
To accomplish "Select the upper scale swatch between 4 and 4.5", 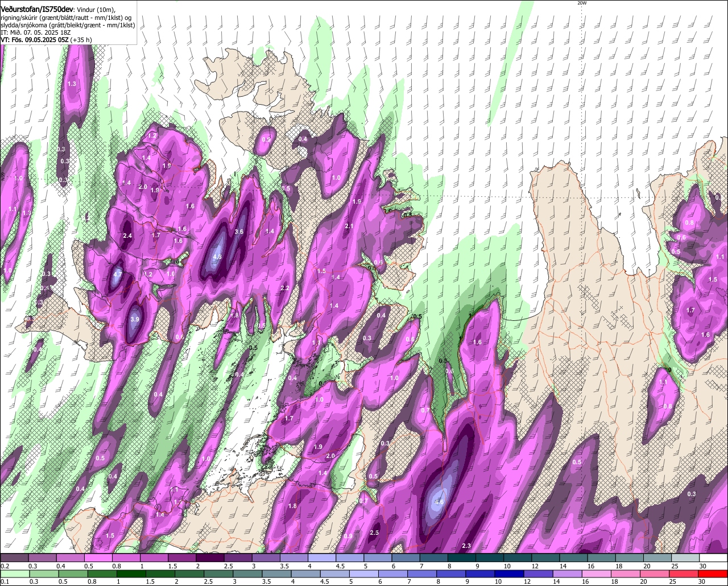I will [322, 558].
